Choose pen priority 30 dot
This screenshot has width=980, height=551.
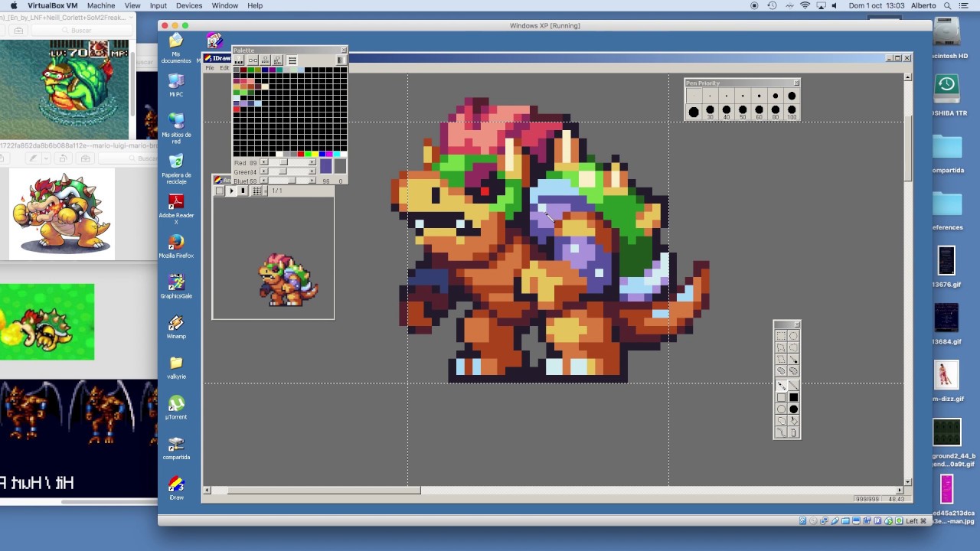click(710, 112)
